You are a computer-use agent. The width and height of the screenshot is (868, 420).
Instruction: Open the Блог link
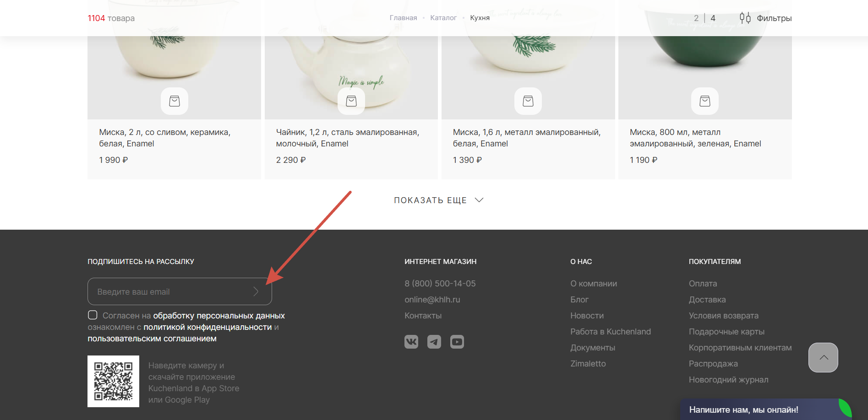579,300
